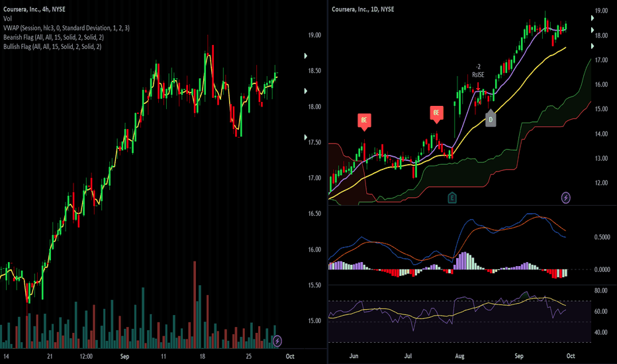Click the 'Sep' date label on 4h time axis
The image size is (617, 364).
coord(124,357)
